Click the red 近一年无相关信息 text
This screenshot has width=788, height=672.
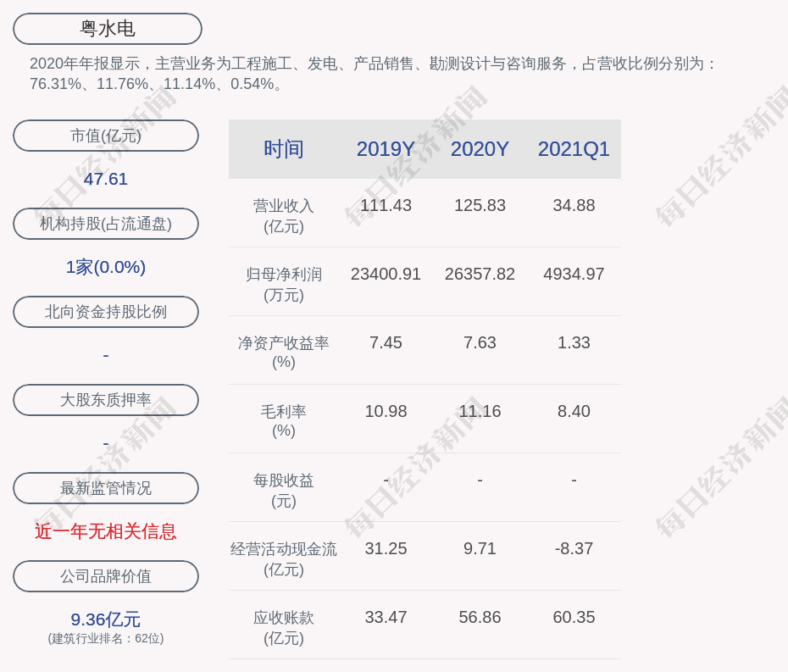[x=106, y=531]
